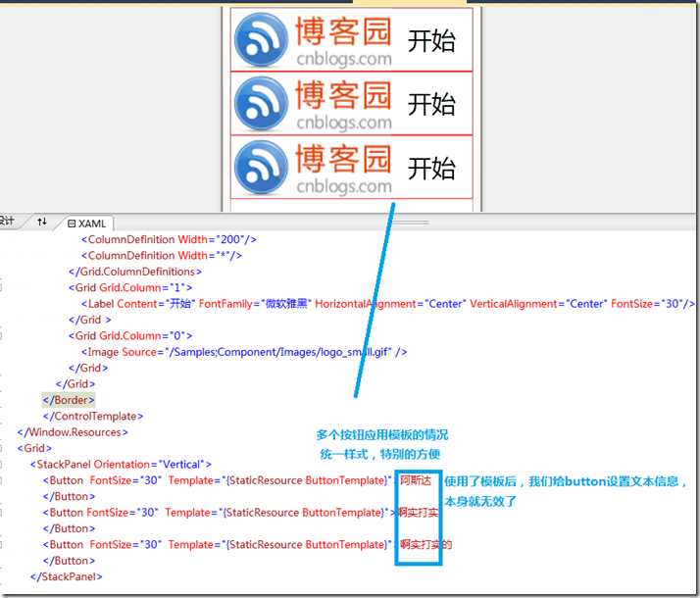
Task: Click the Button content text 啊实打实的
Action: pyautogui.click(x=425, y=545)
